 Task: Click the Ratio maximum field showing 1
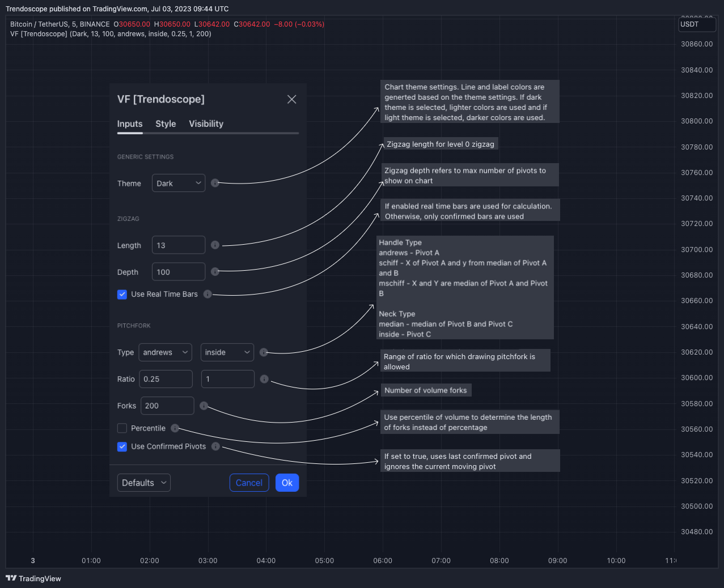tap(228, 379)
